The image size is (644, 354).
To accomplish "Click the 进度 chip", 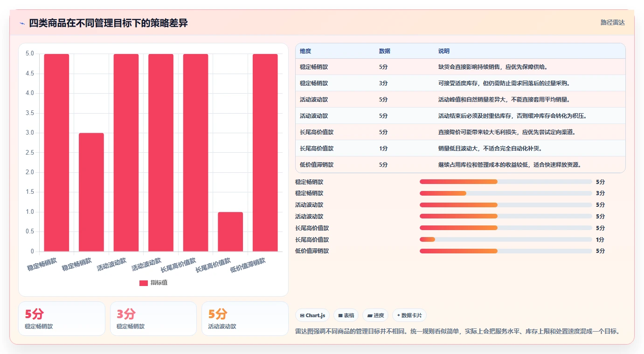I will click(375, 315).
